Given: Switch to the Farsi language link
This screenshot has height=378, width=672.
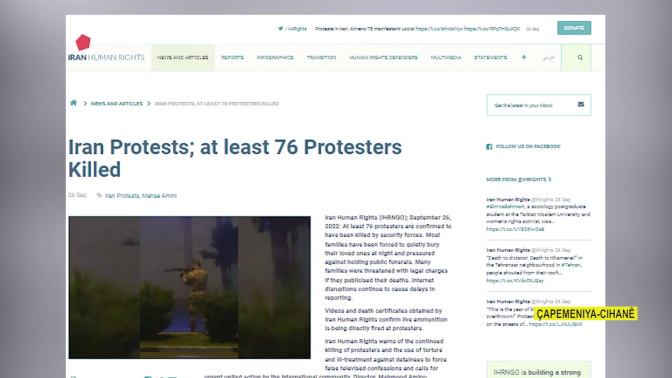Looking at the screenshot, I should (x=548, y=57).
